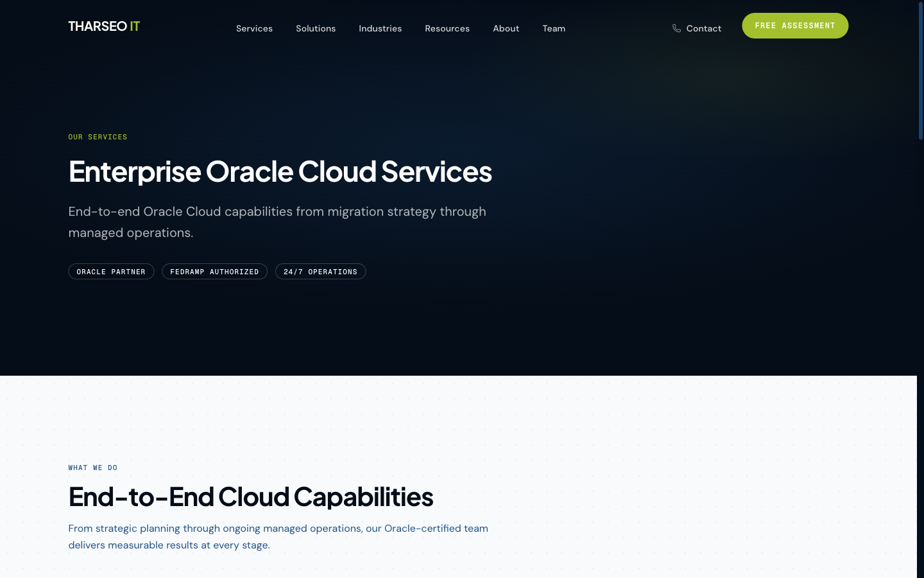
Task: Click the page vertical scrollbar thumb
Action: [x=920, y=71]
